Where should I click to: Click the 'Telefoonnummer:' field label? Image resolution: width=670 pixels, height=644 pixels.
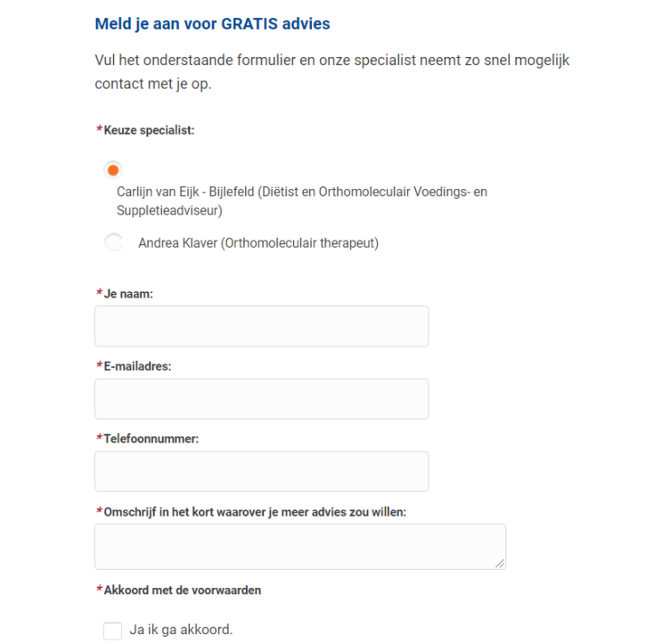click(151, 438)
